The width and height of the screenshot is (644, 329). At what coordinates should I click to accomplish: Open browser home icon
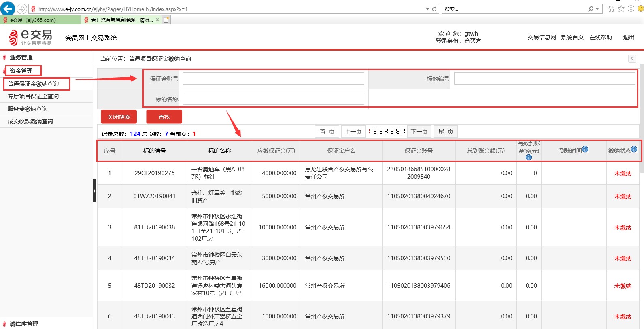point(611,8)
